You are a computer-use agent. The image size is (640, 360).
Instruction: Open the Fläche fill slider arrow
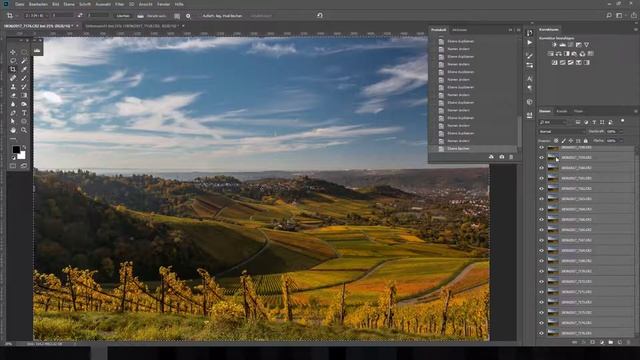coord(621,140)
